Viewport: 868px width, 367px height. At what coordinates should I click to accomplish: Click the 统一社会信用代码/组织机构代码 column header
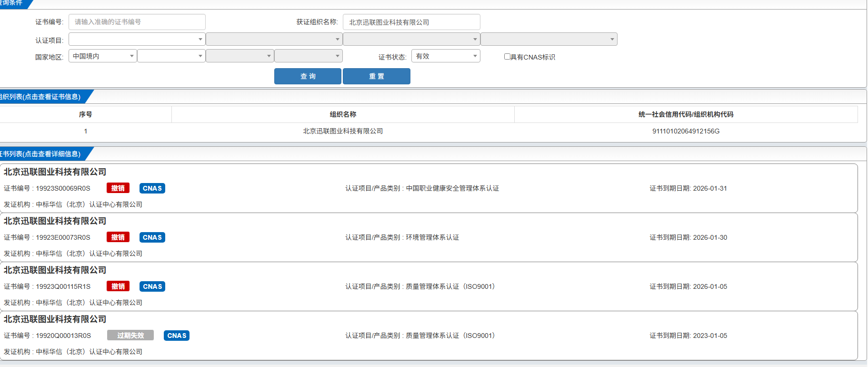[686, 114]
